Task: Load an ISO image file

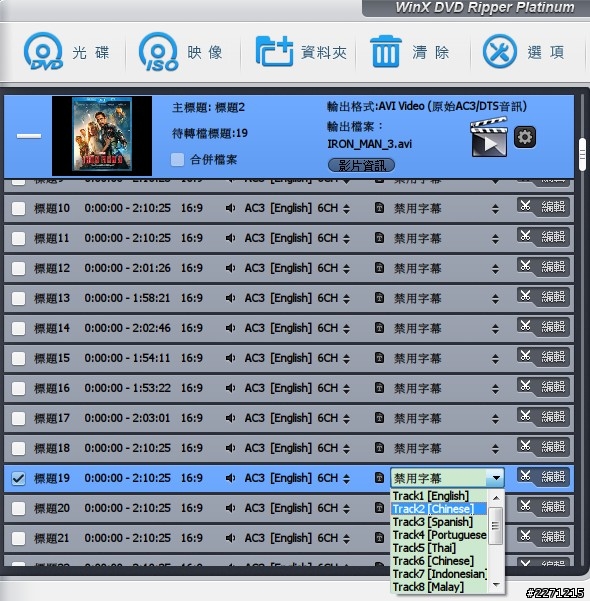Action: point(181,52)
